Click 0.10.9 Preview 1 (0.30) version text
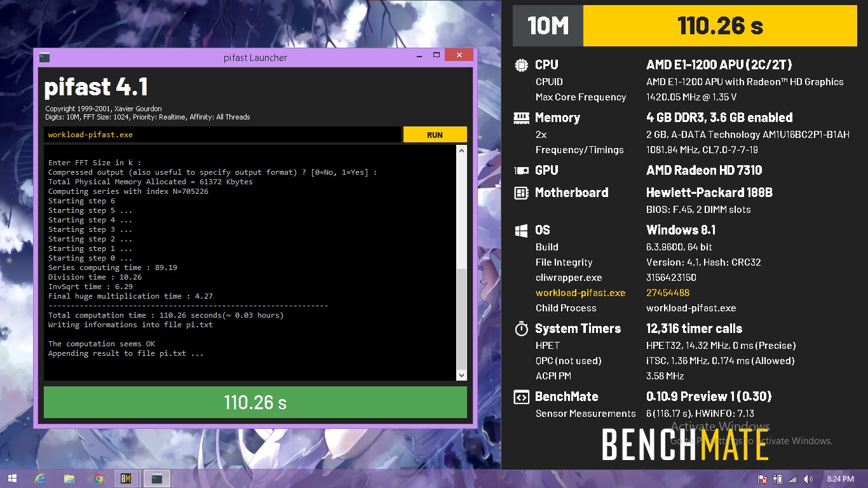Image resolution: width=868 pixels, height=488 pixels. pyautogui.click(x=709, y=396)
